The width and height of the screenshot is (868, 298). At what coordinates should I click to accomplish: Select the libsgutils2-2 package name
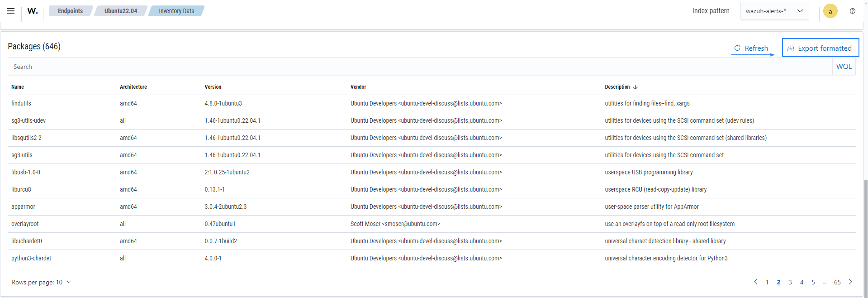click(x=26, y=138)
